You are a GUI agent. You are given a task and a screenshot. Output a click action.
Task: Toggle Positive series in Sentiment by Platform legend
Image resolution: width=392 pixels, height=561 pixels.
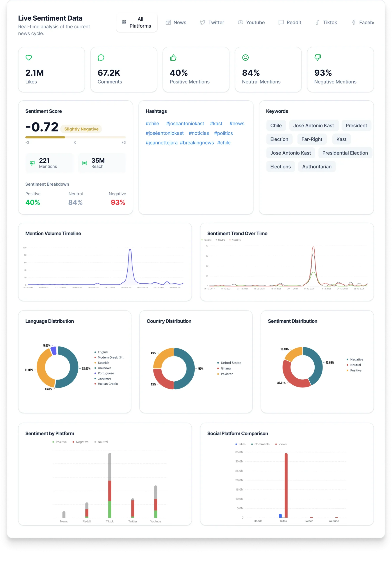[59, 442]
